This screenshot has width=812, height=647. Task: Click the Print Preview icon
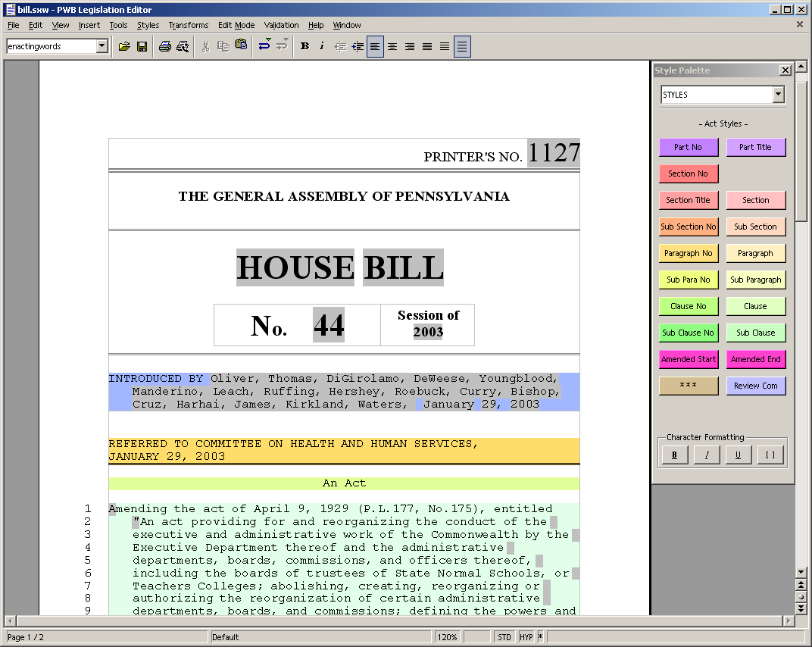coord(183,46)
